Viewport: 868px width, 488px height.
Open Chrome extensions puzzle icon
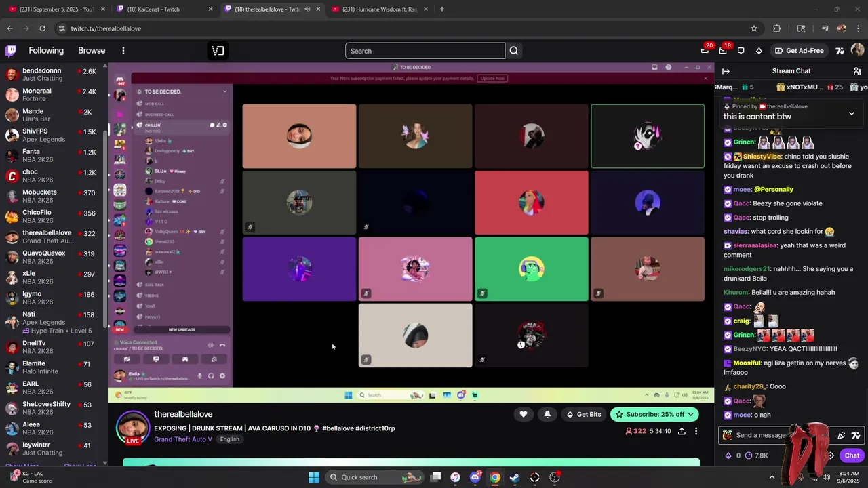(x=777, y=28)
